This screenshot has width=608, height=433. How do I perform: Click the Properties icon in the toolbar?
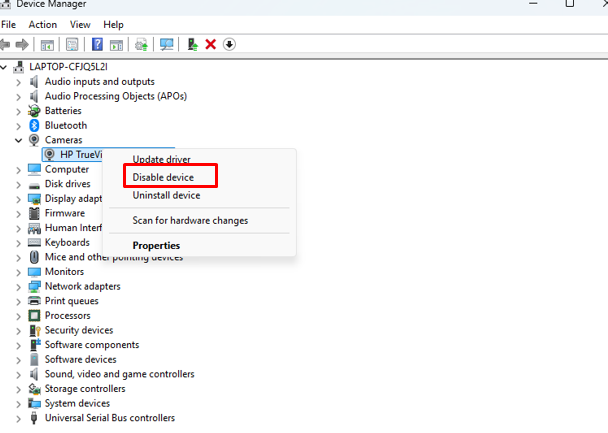tap(71, 44)
